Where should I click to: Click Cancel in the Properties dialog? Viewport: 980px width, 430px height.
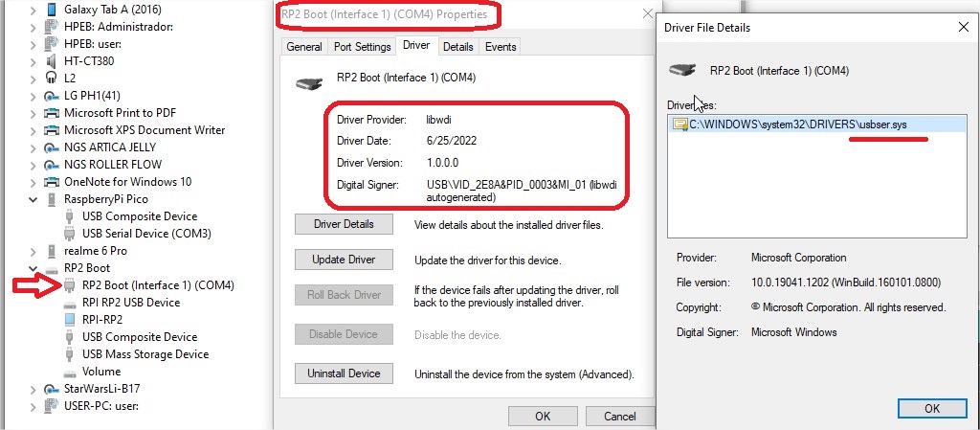point(619,417)
